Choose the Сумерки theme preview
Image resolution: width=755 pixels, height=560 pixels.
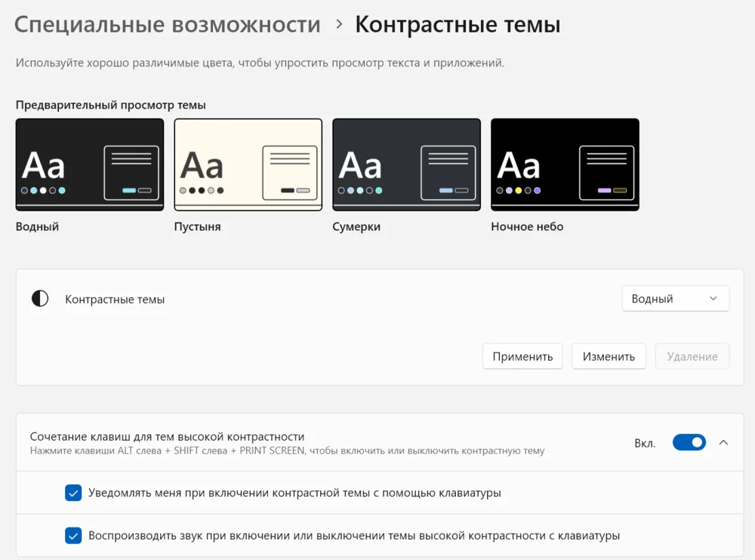(x=406, y=165)
